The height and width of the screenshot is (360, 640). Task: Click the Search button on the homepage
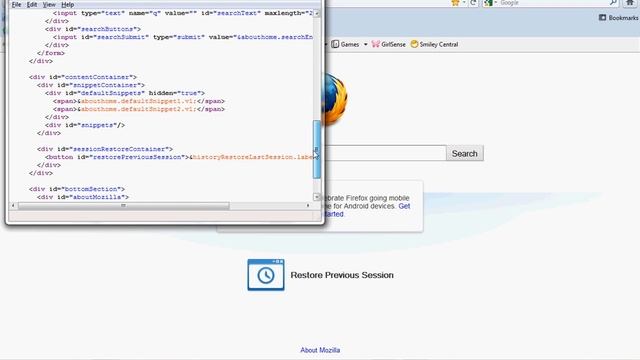pos(464,153)
